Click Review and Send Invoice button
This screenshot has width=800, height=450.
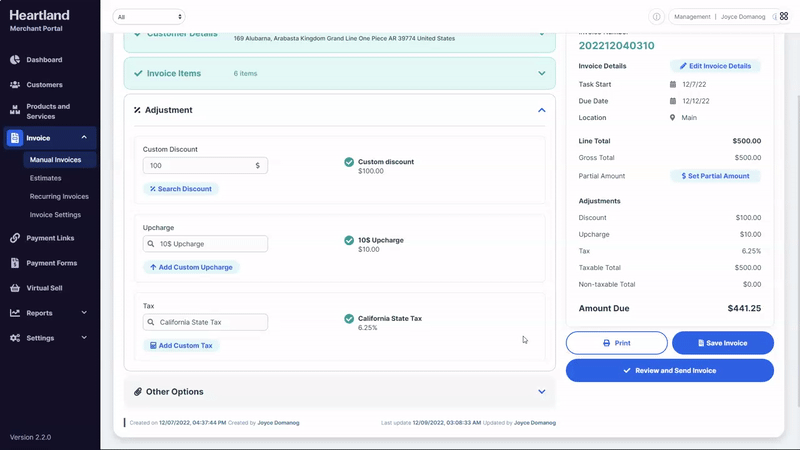[669, 370]
